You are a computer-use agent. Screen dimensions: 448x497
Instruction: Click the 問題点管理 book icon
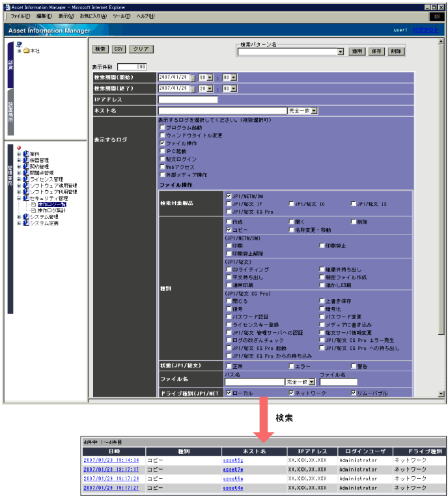click(x=26, y=173)
